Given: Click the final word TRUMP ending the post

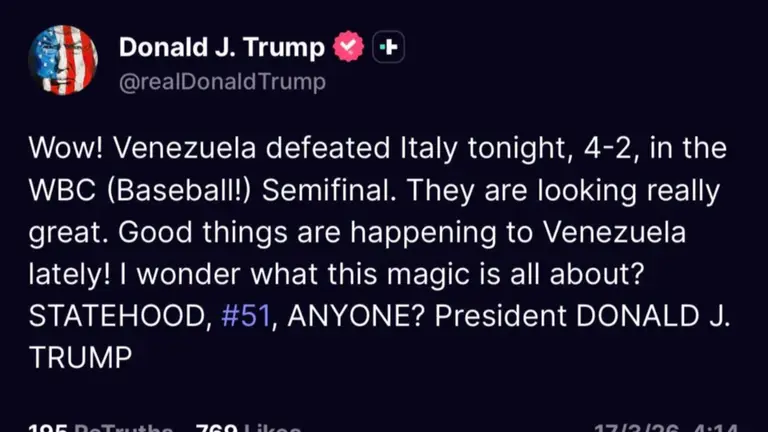Looking at the screenshot, I should click(80, 356).
